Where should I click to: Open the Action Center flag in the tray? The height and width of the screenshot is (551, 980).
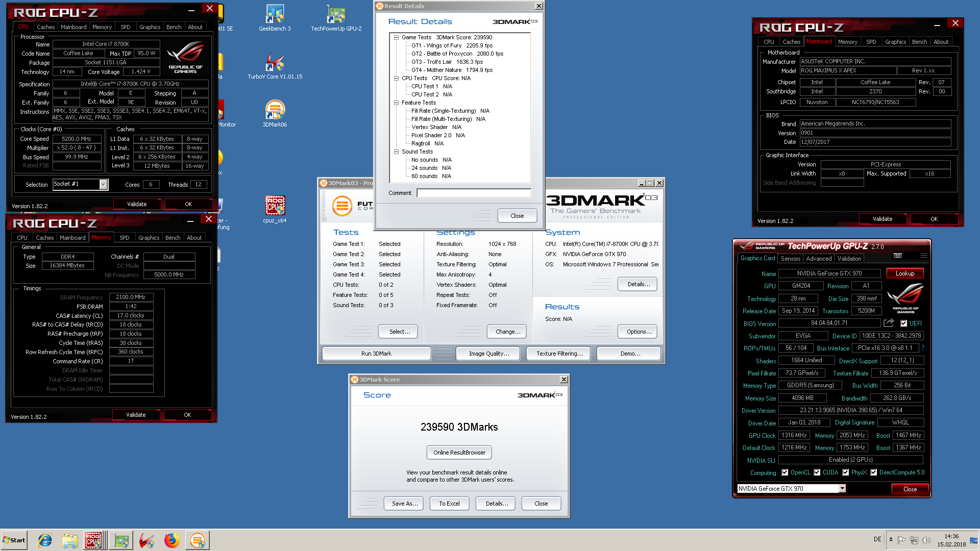(902, 540)
